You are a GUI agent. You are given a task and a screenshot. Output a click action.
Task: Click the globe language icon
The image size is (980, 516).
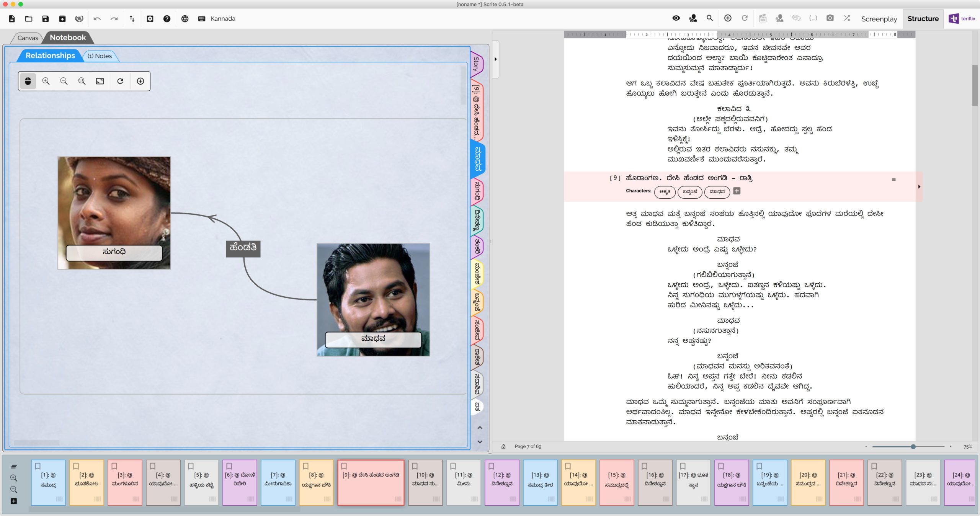185,19
